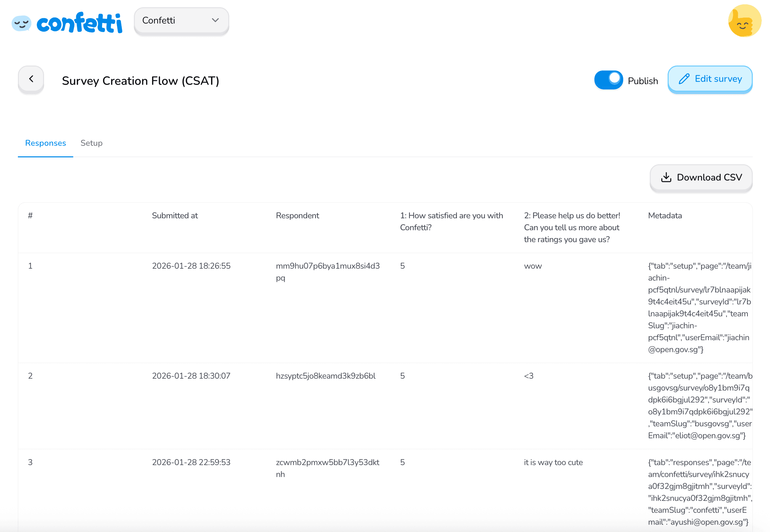This screenshot has height=532, width=770.
Task: Go back using the left chevron button
Action: (x=31, y=79)
